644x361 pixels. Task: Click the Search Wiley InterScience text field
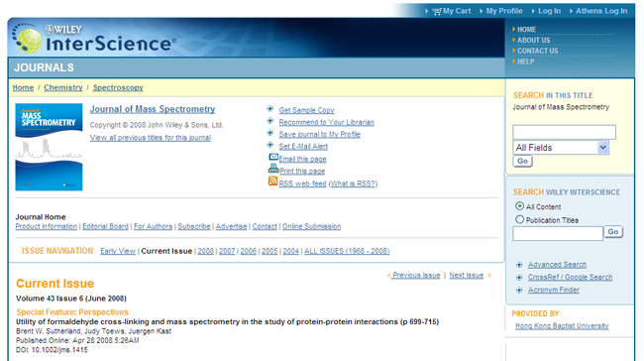pos(558,233)
